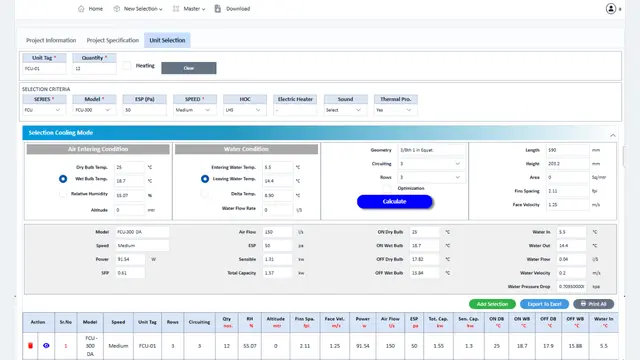Viewport: 640px width, 360px height.
Task: Click the ESP (Pa) input field
Action: pyautogui.click(x=144, y=110)
